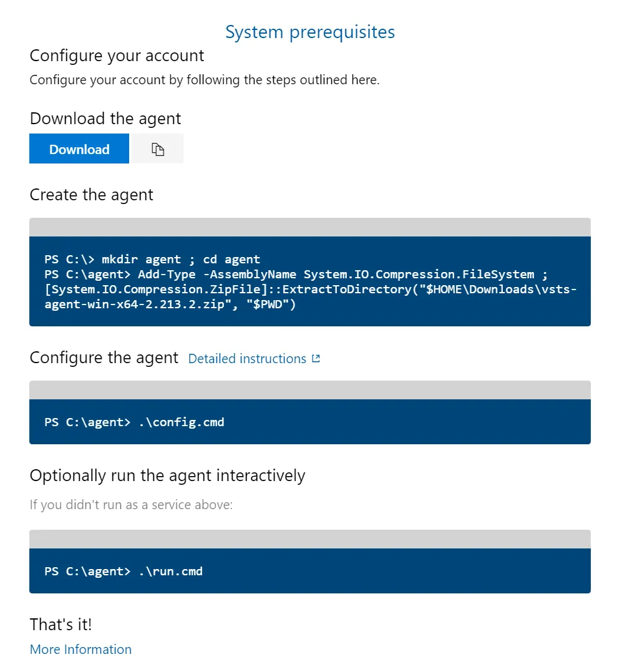Click the mkdir agent command line

point(152,259)
